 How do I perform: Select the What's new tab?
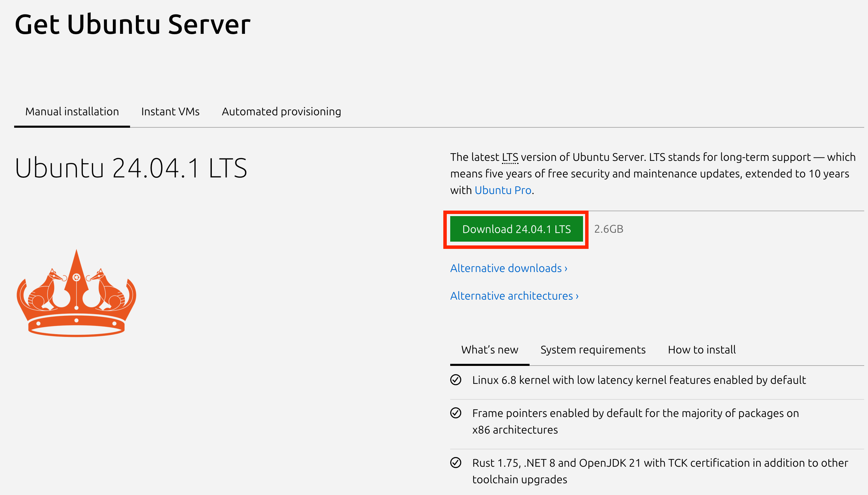pos(490,350)
